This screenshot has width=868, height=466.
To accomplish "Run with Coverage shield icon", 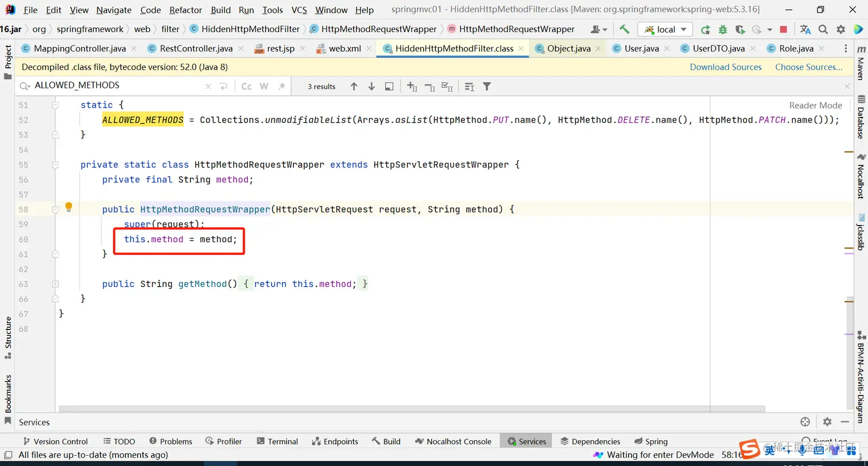I will coord(740,29).
